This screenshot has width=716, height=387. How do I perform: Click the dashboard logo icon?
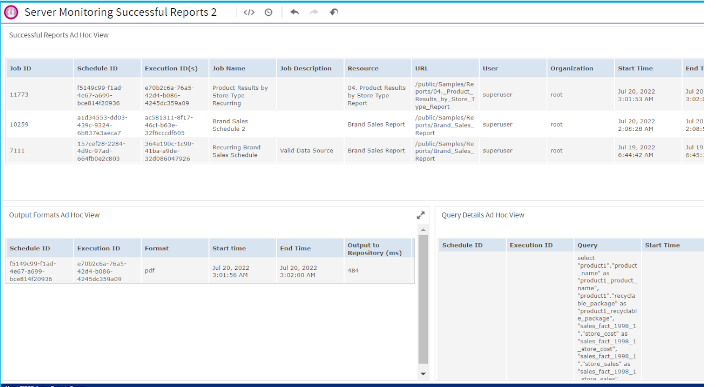11,12
